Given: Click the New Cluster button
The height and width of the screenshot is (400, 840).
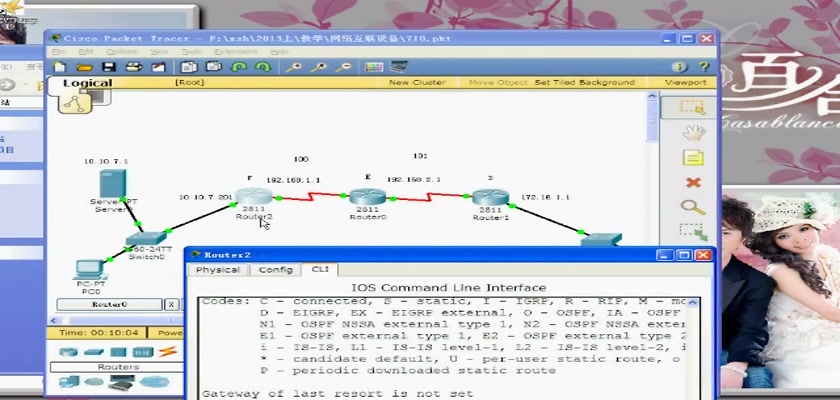Looking at the screenshot, I should [417, 82].
